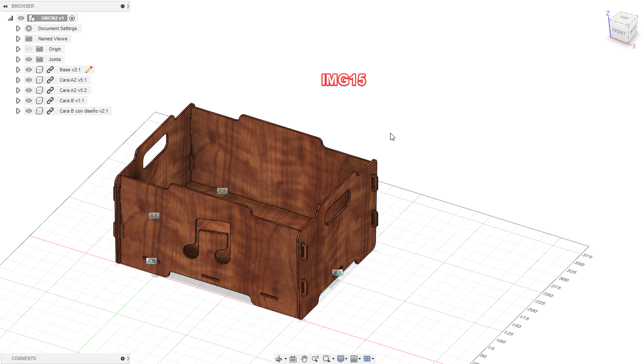The height and width of the screenshot is (364, 644).
Task: Click the Origin folder icon
Action: click(40, 49)
